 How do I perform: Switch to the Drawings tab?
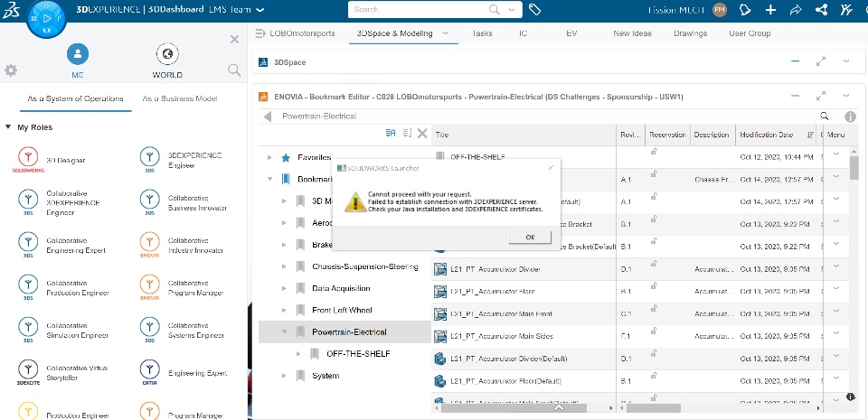tap(690, 33)
